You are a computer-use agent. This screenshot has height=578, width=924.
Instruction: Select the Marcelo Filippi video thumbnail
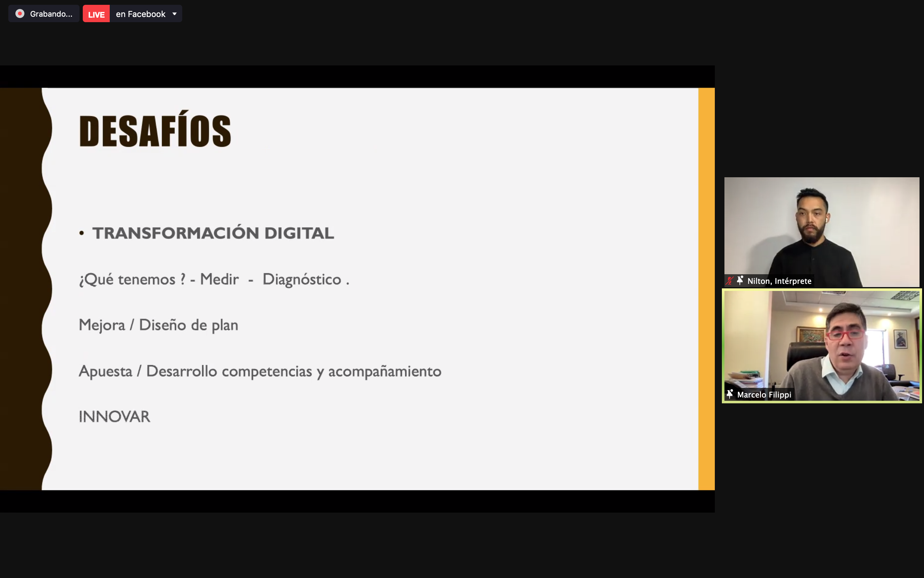tap(822, 346)
